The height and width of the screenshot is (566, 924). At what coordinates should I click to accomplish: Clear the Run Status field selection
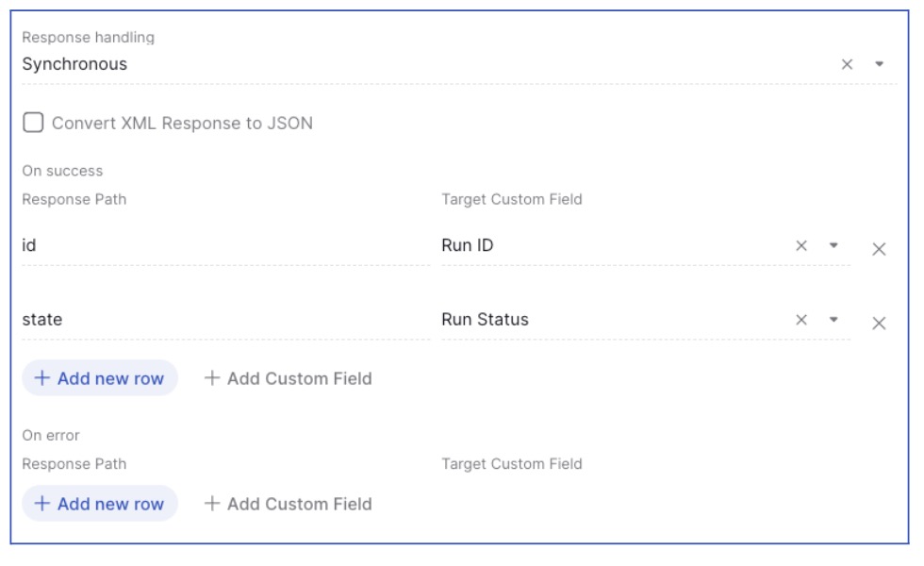[x=801, y=320]
